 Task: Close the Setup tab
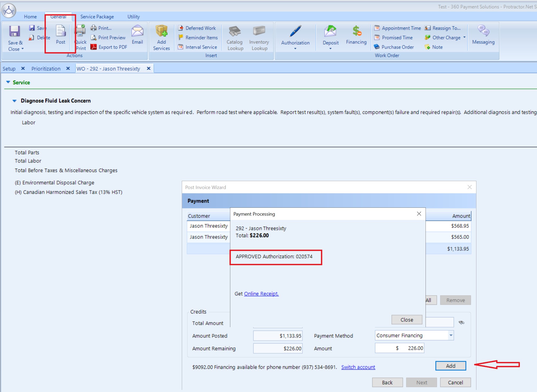click(x=23, y=69)
